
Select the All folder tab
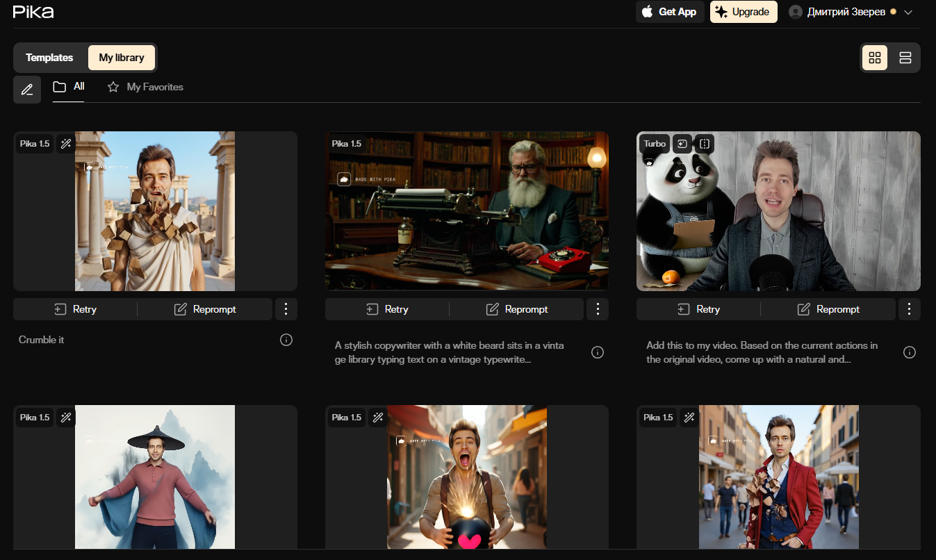tap(69, 87)
